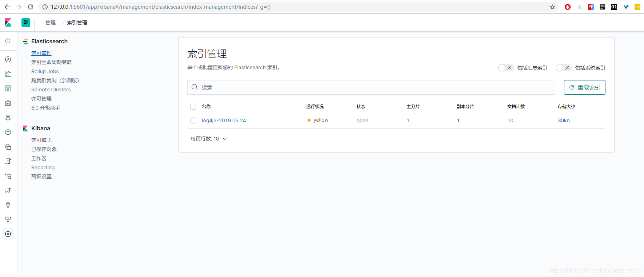Screen dimensions: 644x277
Task: Open Uptime icon in sidebar
Action: 8,190
